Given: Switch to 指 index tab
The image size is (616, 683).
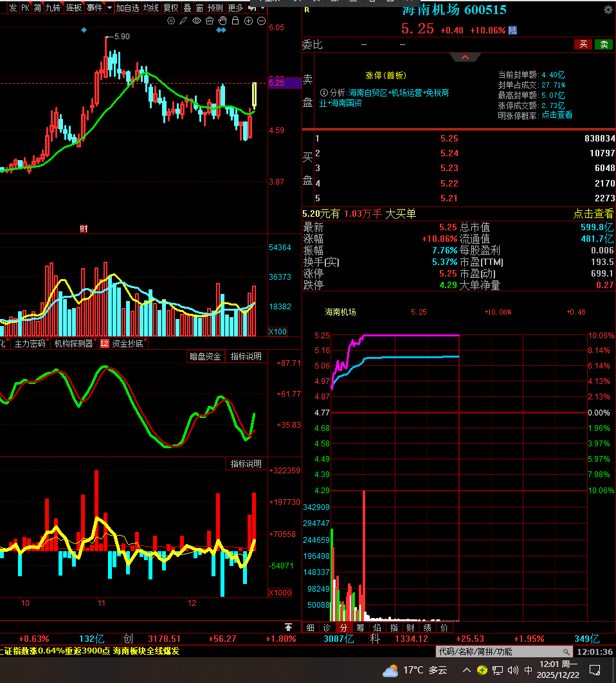Looking at the screenshot, I should pos(394,627).
